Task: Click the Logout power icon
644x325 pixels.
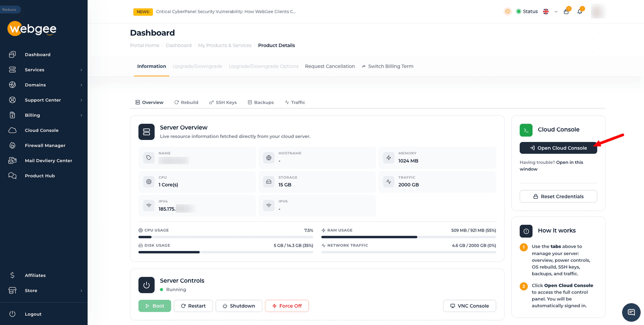Action: (x=12, y=314)
